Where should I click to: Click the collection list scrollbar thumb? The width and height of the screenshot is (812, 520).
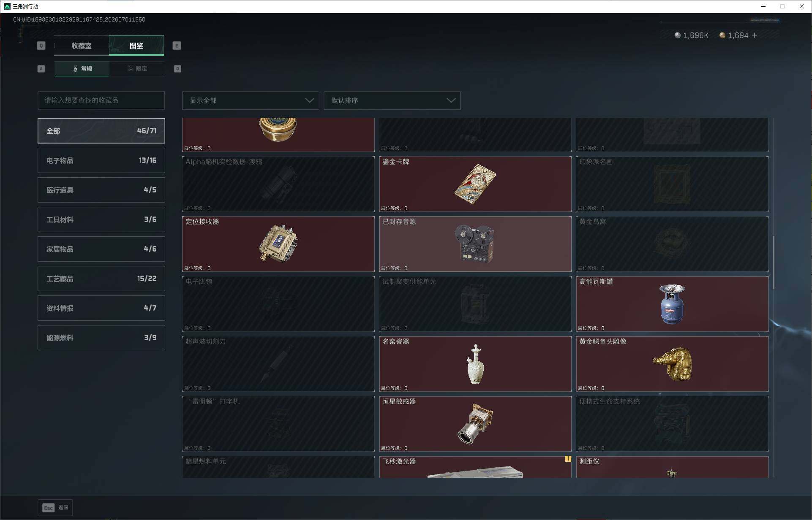coord(773,262)
